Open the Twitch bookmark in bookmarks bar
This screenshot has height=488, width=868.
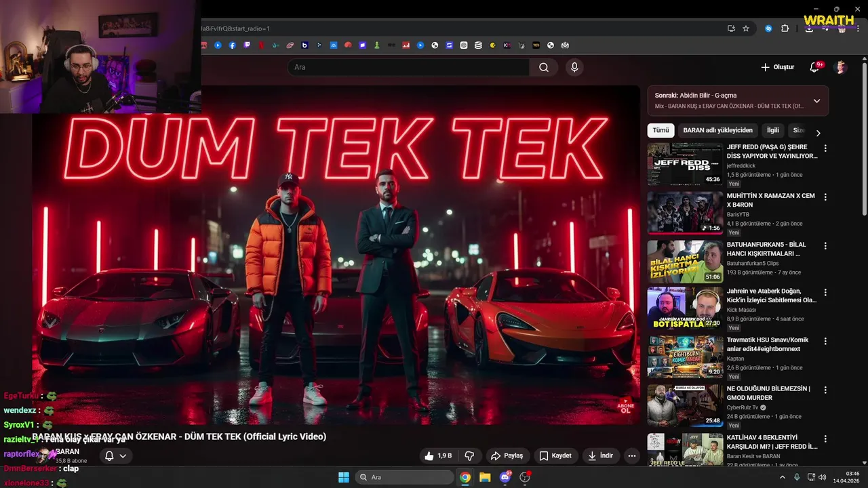(247, 45)
